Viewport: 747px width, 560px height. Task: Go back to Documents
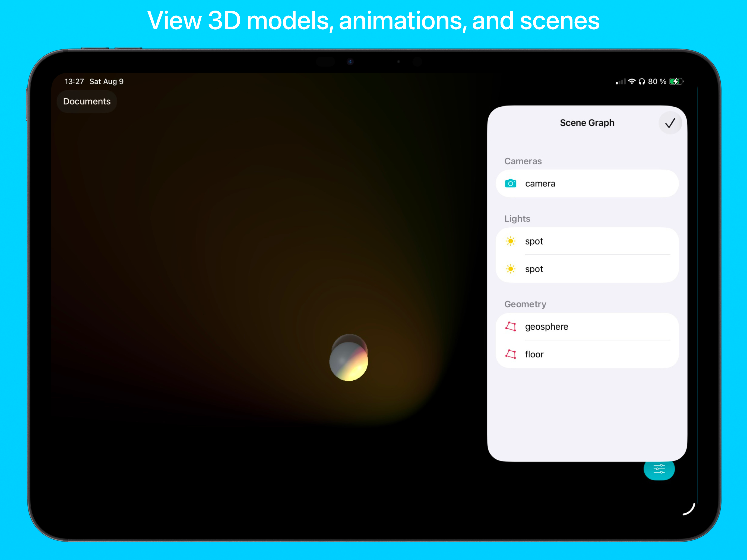(87, 101)
